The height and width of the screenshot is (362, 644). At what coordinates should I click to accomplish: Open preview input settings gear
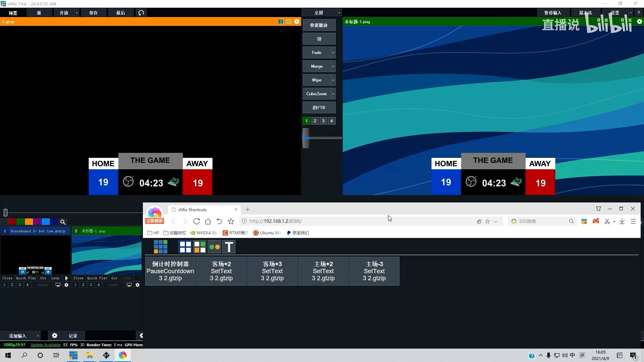297,21
